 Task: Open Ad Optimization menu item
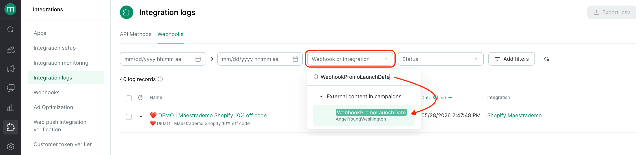pyautogui.click(x=53, y=107)
